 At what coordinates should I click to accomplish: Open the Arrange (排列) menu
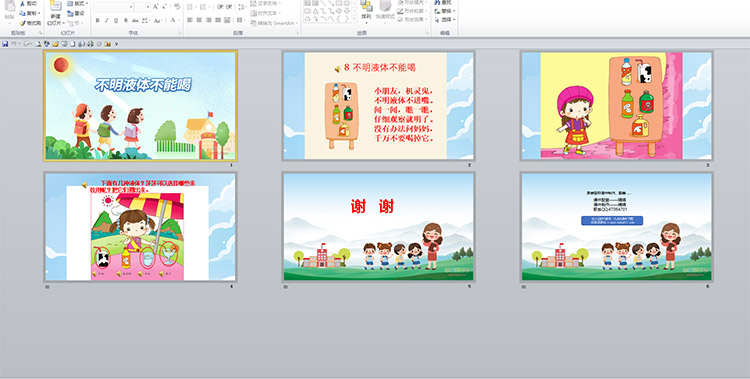(366, 11)
